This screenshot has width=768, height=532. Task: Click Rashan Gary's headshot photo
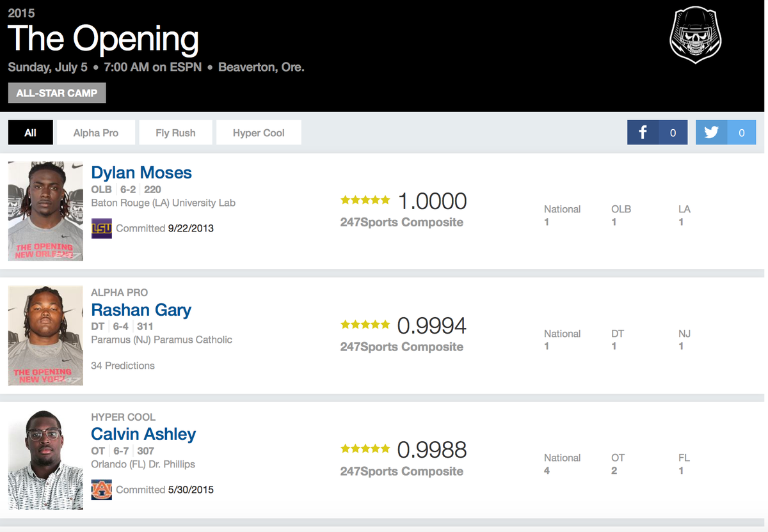click(45, 335)
